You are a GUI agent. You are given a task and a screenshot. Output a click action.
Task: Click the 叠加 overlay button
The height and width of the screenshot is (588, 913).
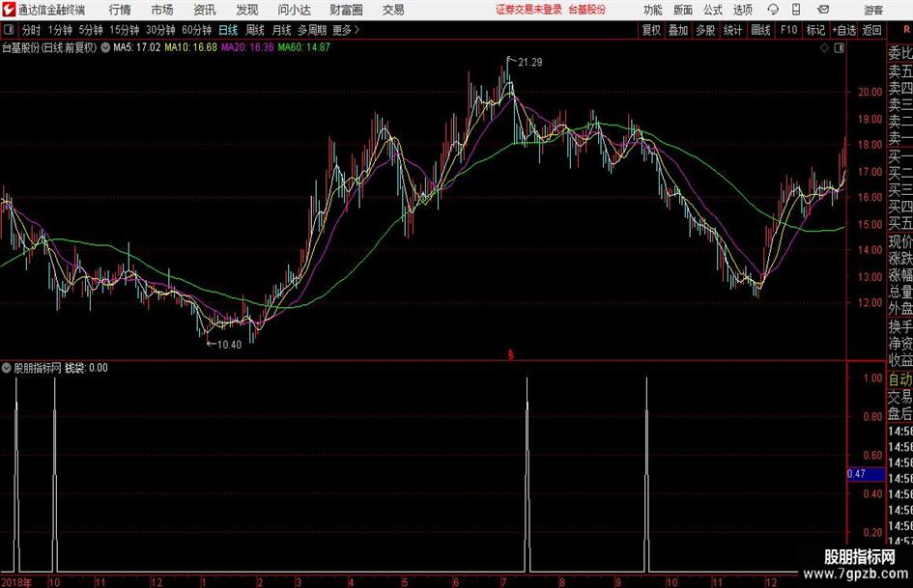(x=678, y=30)
